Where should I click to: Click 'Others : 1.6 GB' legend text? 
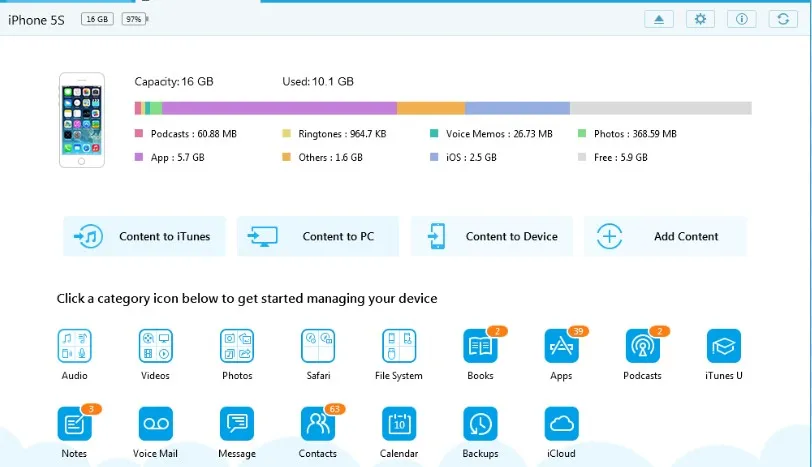point(330,157)
